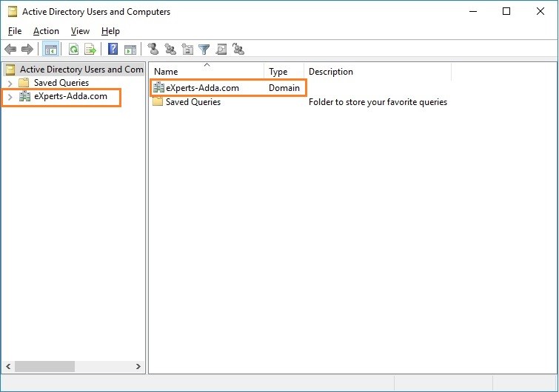Screen dimensions: 559x392
Task: Open the View menu
Action: pos(80,31)
